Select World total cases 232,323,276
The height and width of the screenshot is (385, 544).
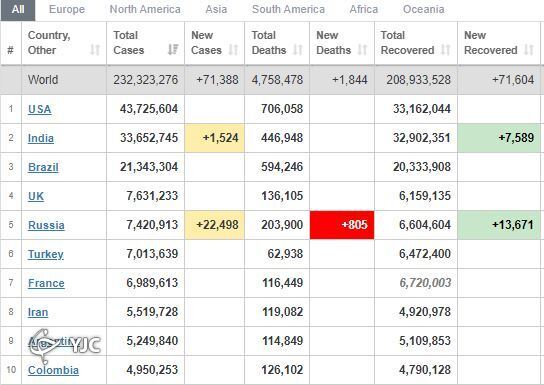pyautogui.click(x=146, y=80)
